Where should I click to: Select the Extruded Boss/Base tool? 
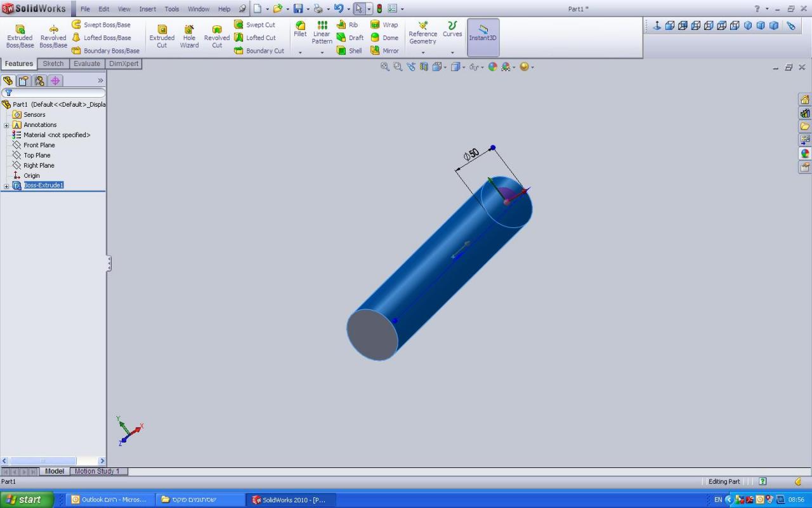(x=20, y=36)
